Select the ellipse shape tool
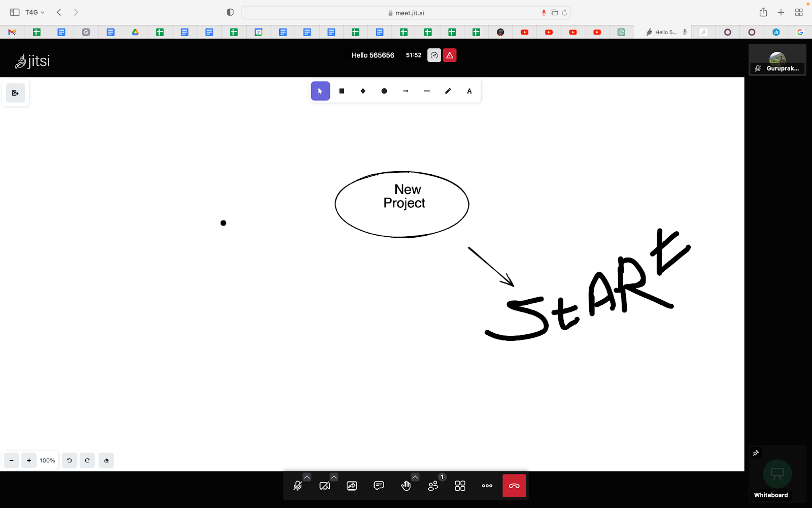The height and width of the screenshot is (508, 812). tap(384, 91)
